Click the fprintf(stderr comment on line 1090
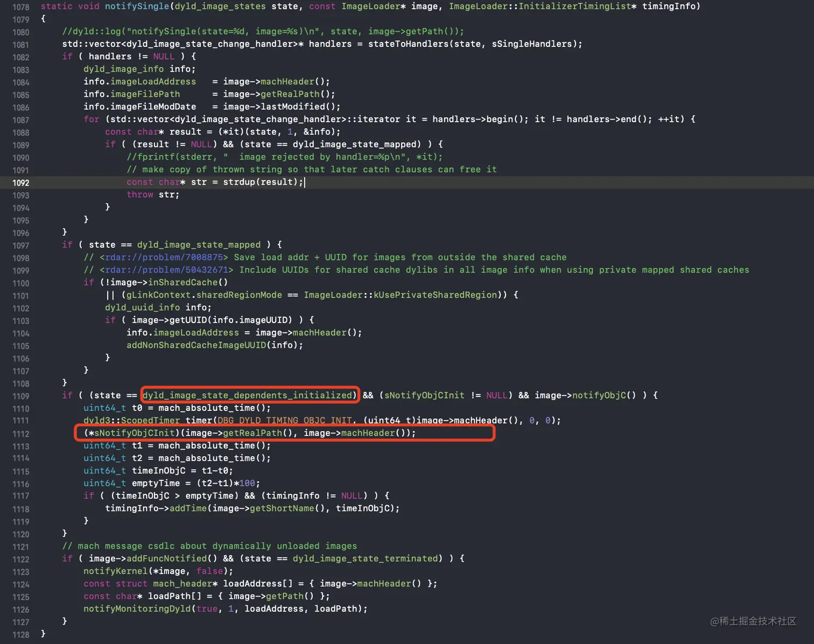814x644 pixels. (284, 157)
